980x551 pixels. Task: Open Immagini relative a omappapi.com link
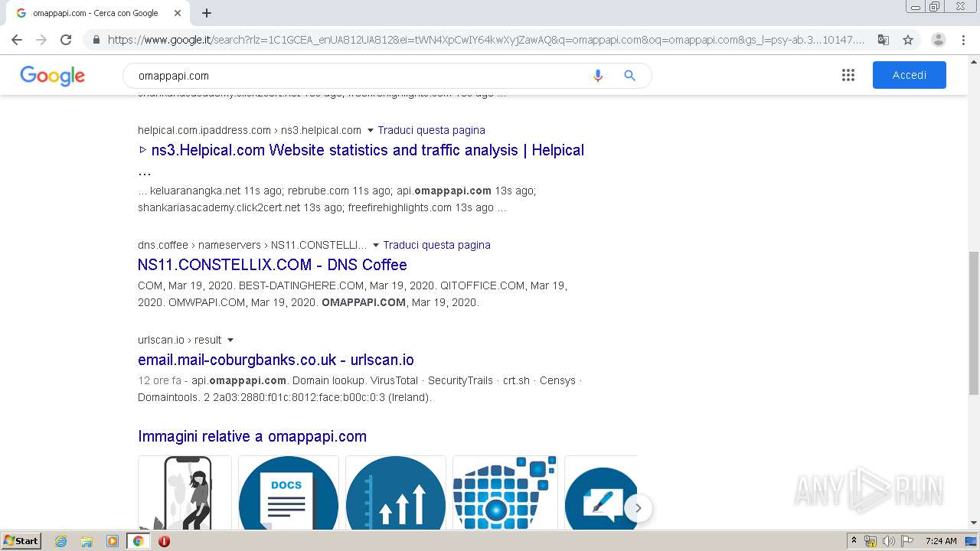point(252,436)
